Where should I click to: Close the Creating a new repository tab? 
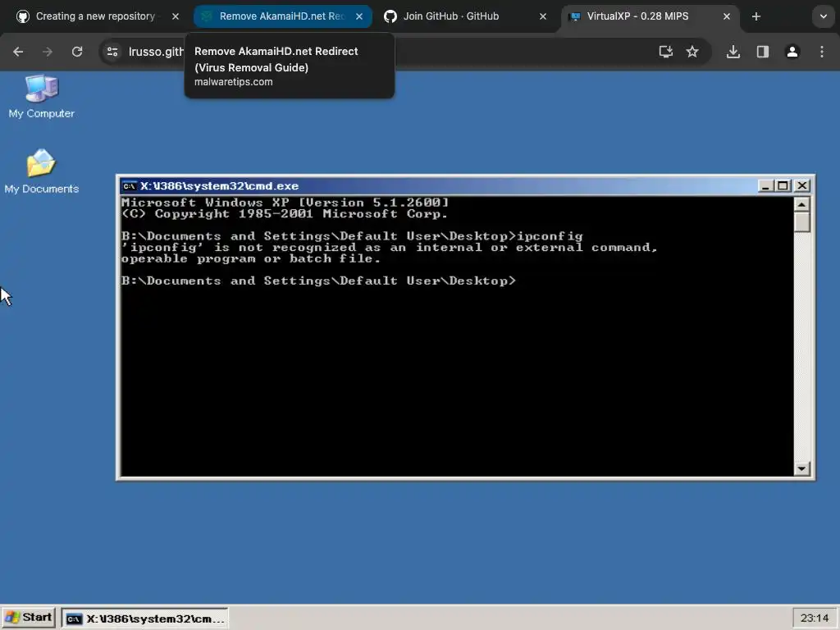(x=176, y=16)
